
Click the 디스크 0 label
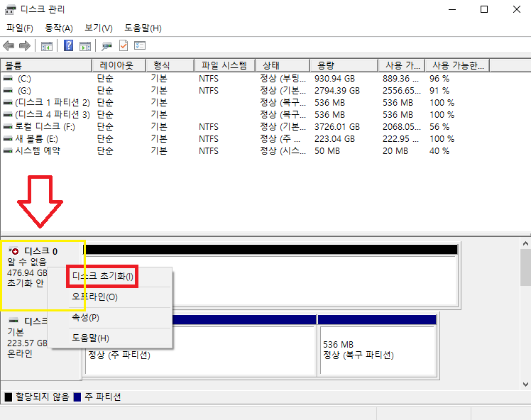pos(40,251)
